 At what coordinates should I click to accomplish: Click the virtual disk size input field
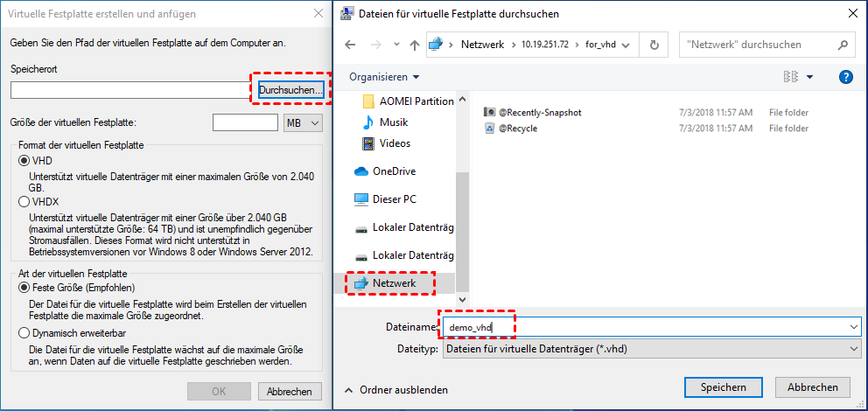[245, 123]
